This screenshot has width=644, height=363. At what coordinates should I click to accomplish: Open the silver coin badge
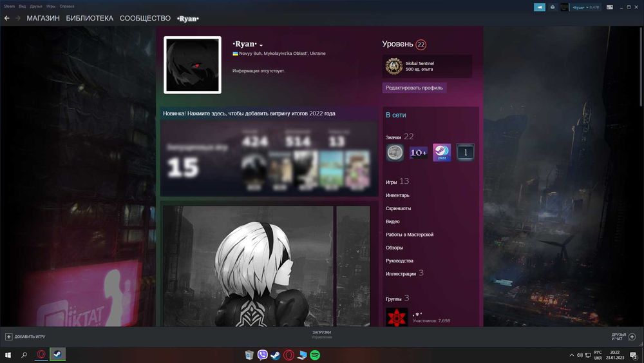pos(395,153)
